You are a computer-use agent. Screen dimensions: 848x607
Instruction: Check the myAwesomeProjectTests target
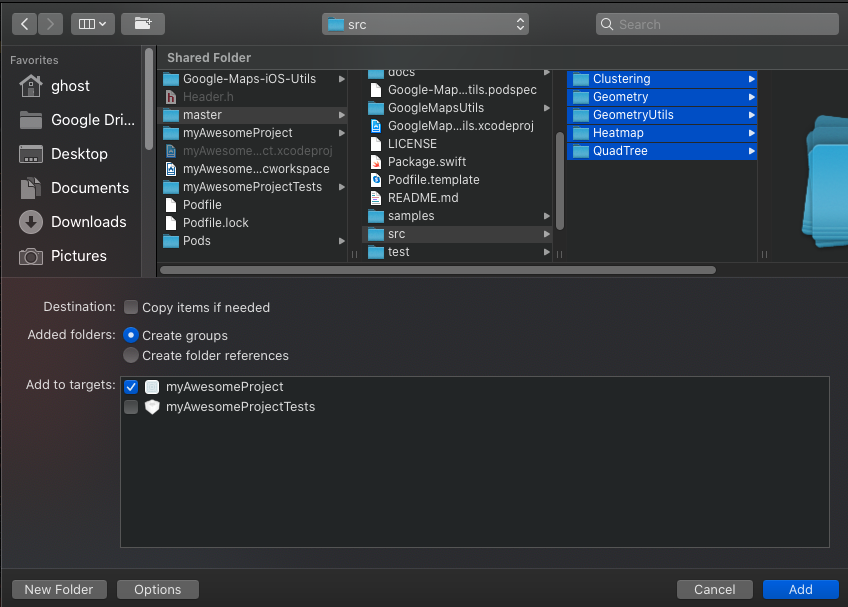click(x=131, y=407)
